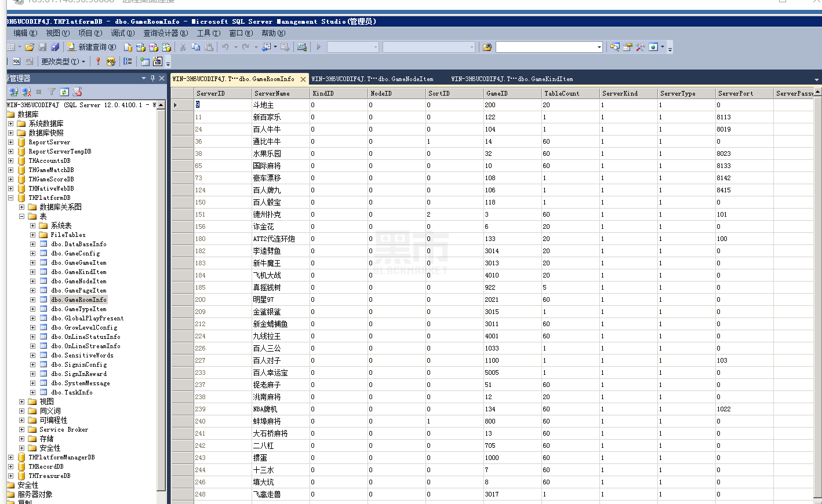Screen dimensions: 822x504
Task: Select row header of ServerID 65 row
Action: [182, 166]
